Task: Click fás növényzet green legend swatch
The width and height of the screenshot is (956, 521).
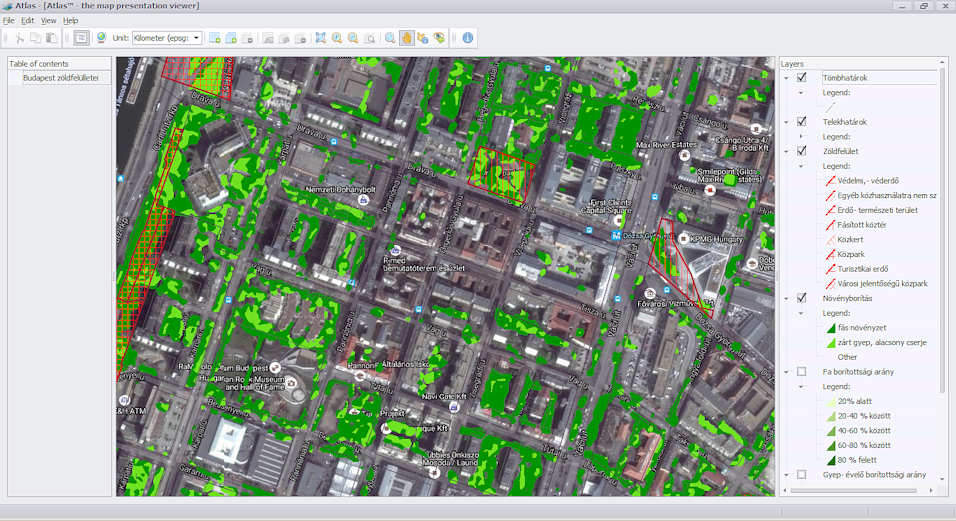Action: click(830, 328)
